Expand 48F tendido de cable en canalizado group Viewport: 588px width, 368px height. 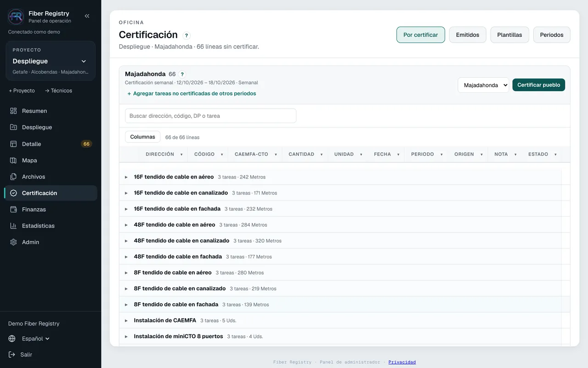tap(126, 241)
